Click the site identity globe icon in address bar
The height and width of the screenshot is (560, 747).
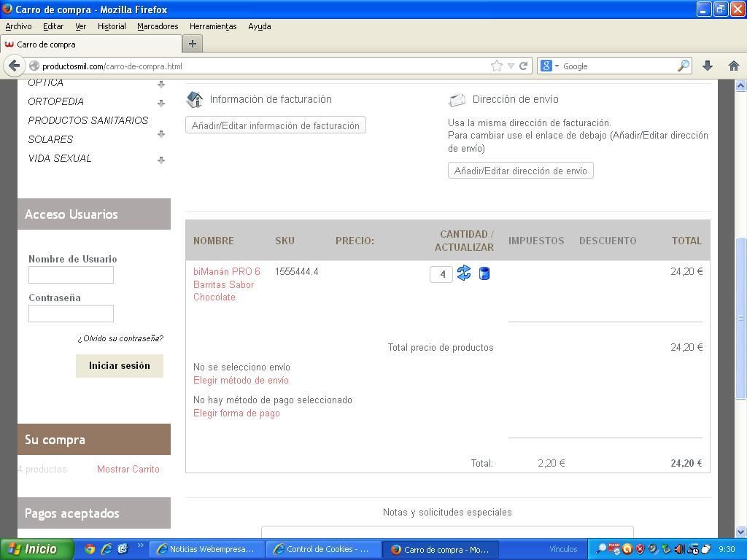point(34,66)
